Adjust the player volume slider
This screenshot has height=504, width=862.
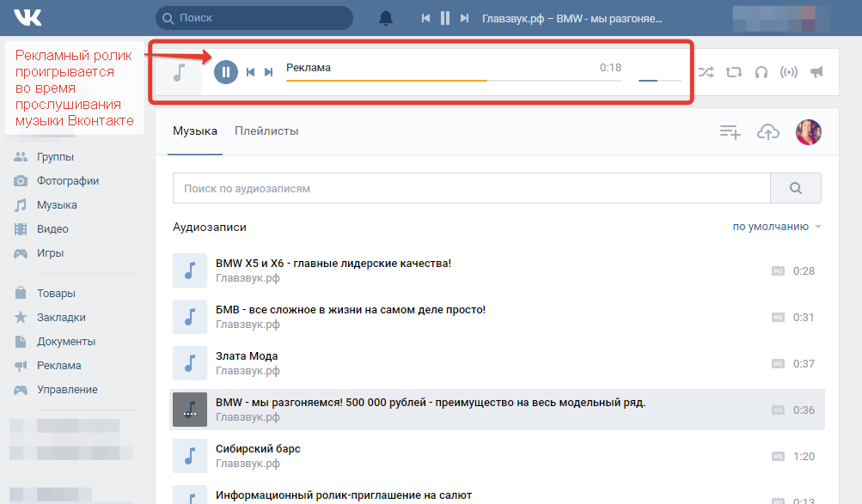(x=660, y=81)
